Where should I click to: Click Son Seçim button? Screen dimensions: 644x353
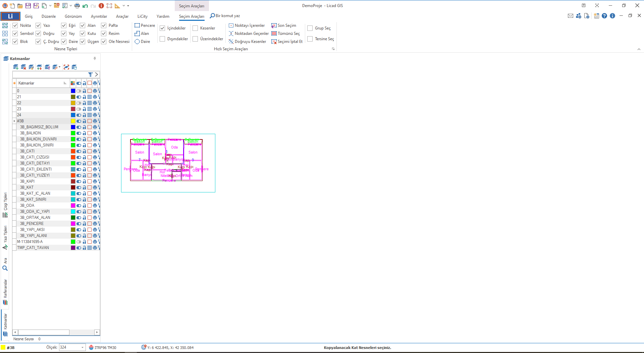point(284,25)
